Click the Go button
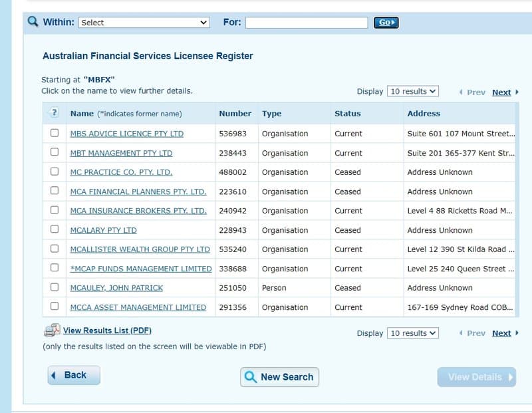Viewport: 532px width, 413px height. point(386,23)
